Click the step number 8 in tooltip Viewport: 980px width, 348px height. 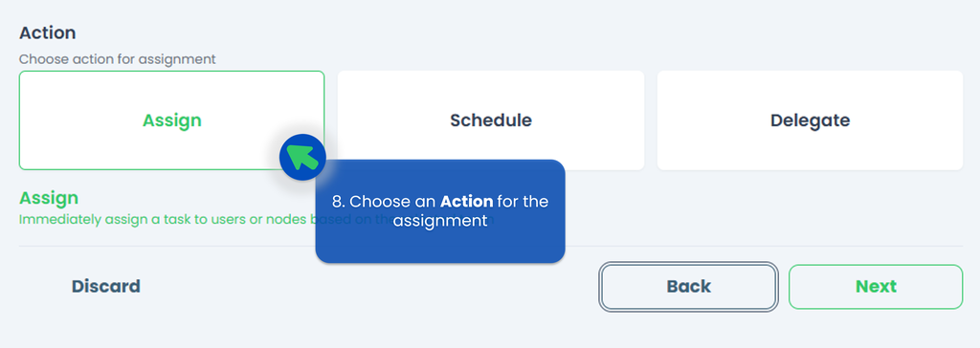click(338, 202)
